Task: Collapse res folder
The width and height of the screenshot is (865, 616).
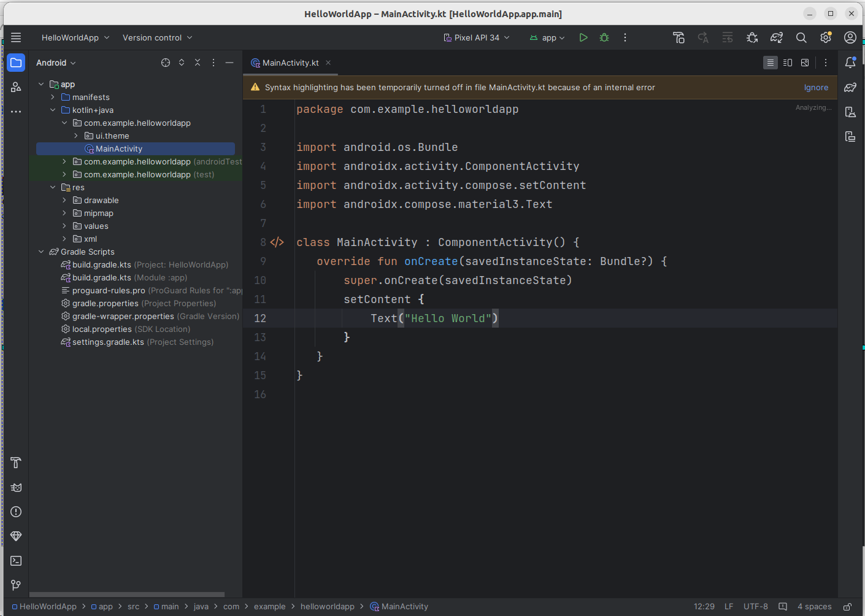Action: coord(53,187)
